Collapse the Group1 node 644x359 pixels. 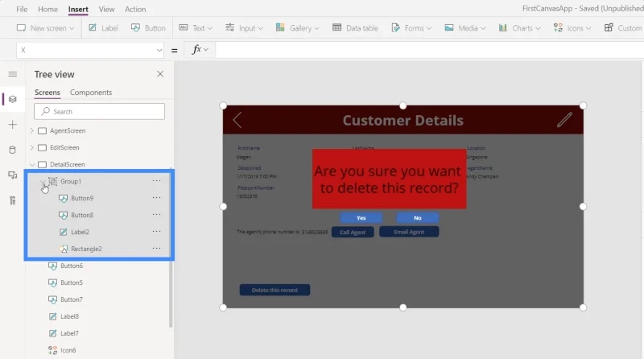tap(43, 181)
